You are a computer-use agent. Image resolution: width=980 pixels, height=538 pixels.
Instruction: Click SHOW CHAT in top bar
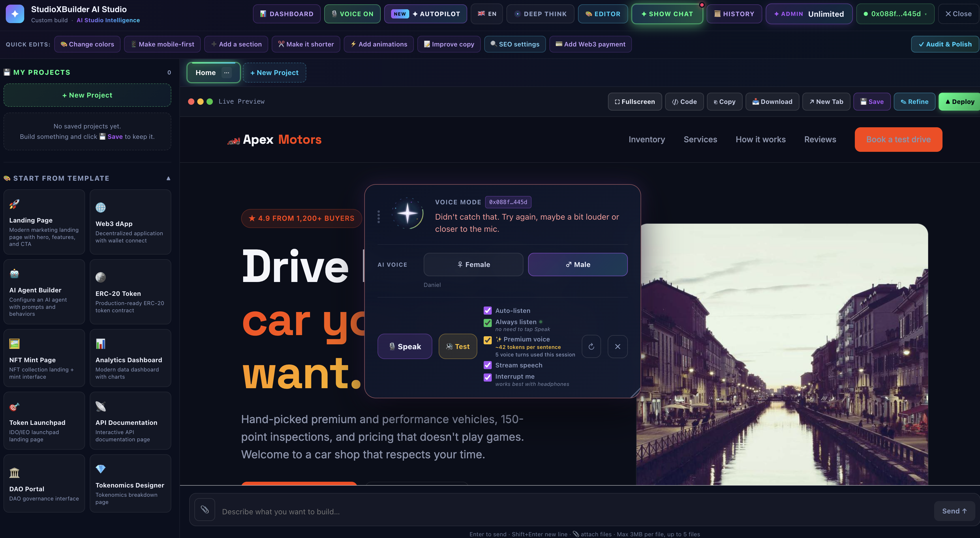[667, 14]
